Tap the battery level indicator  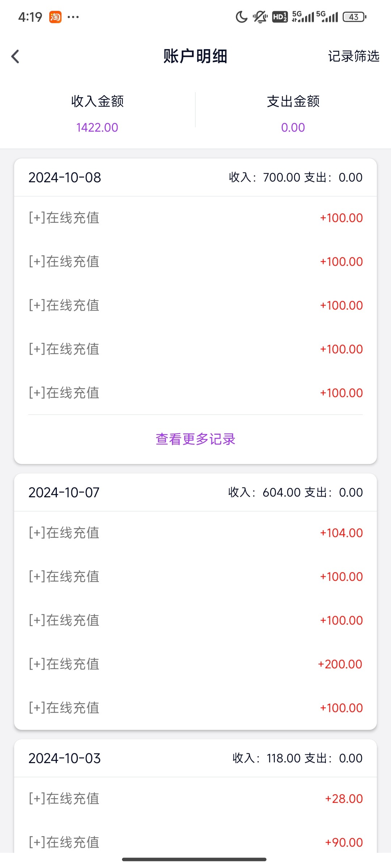354,17
